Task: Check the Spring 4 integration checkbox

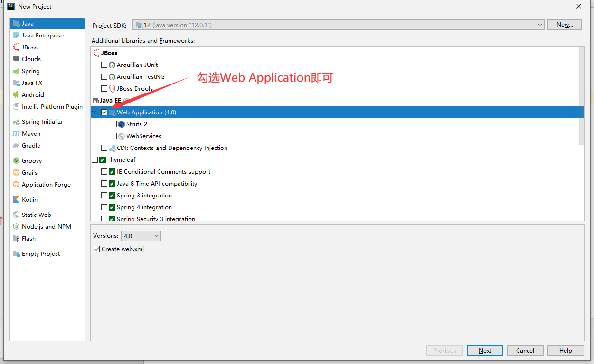Action: (104, 207)
